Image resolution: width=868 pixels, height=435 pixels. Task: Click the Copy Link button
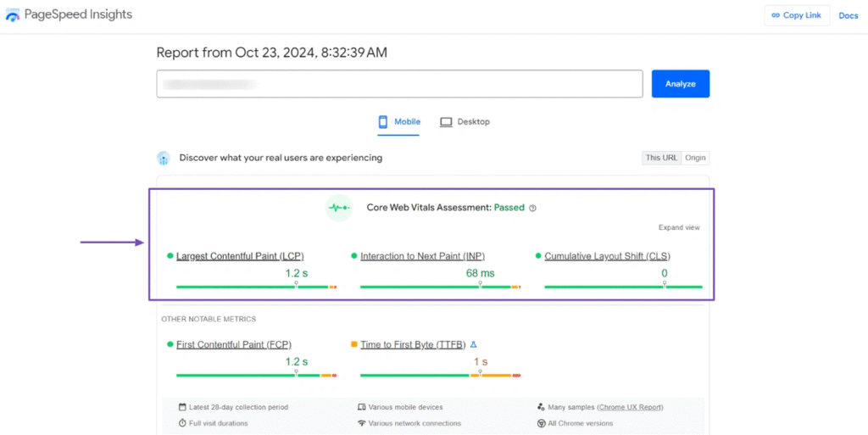click(x=796, y=15)
